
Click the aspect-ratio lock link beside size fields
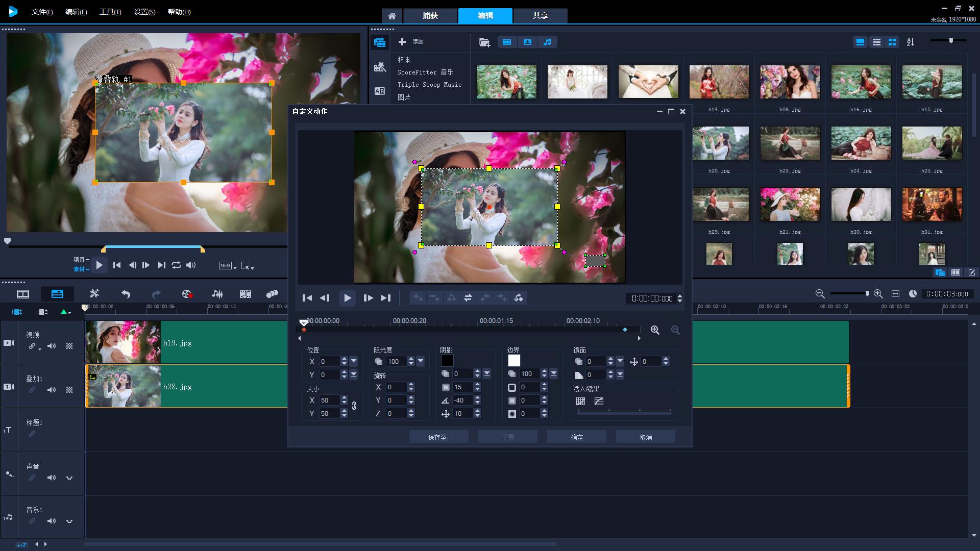pyautogui.click(x=354, y=406)
